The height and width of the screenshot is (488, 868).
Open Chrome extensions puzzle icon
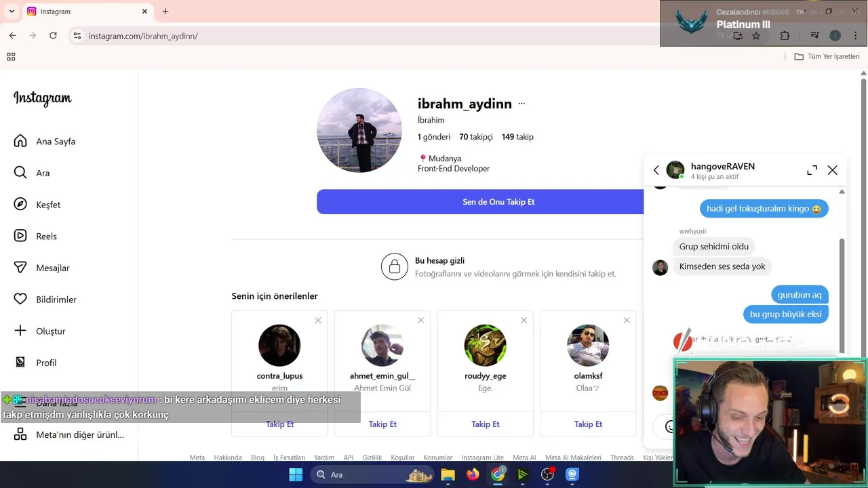point(785,36)
